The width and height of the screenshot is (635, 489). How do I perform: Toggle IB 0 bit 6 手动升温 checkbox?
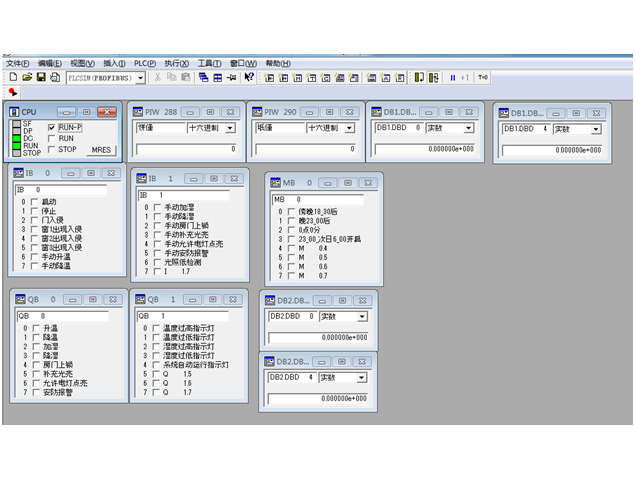click(x=34, y=257)
